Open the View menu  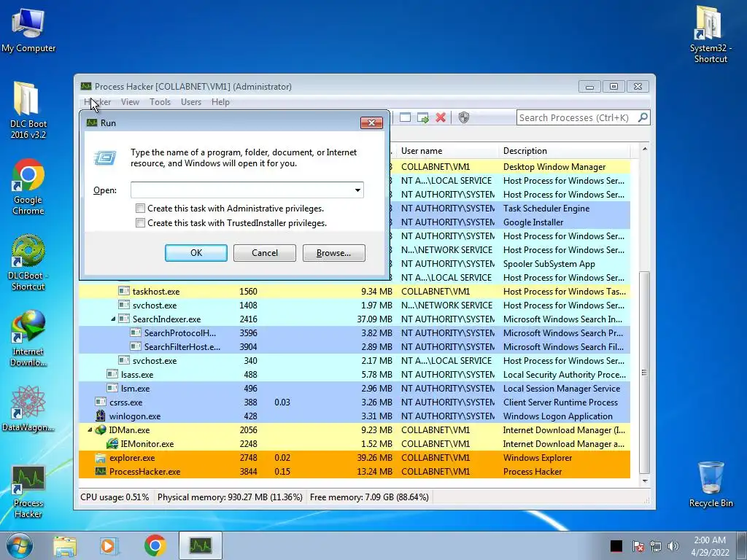130,102
